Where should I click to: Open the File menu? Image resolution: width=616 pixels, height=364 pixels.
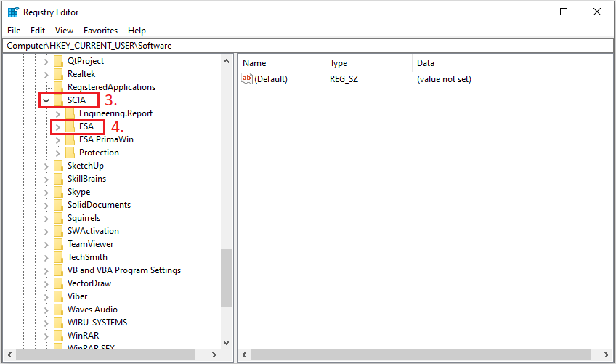click(x=14, y=31)
